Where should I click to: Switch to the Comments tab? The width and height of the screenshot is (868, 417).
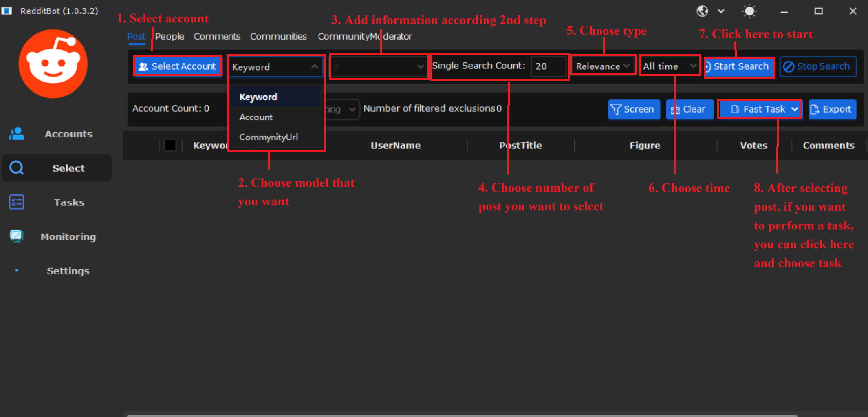point(217,36)
